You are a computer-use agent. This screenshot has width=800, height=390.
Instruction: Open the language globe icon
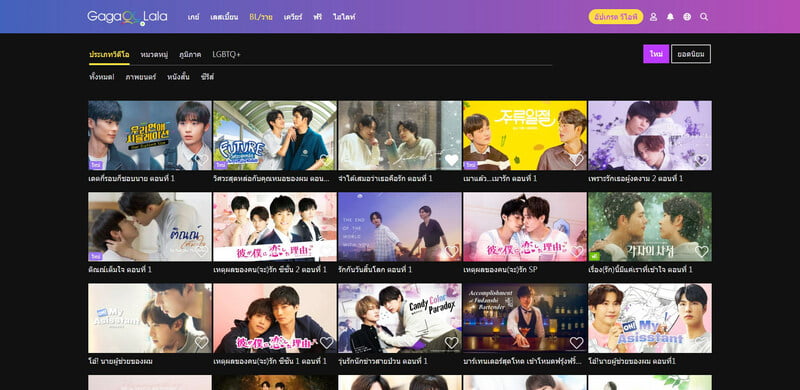click(687, 17)
